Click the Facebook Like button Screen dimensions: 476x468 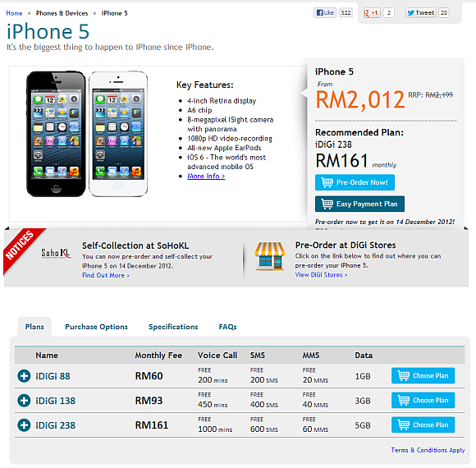325,13
